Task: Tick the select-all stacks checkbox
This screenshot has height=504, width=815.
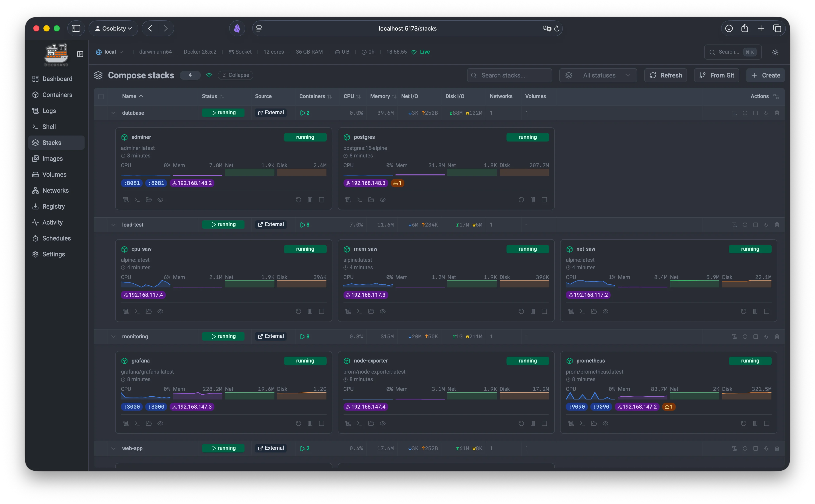Action: (101, 96)
